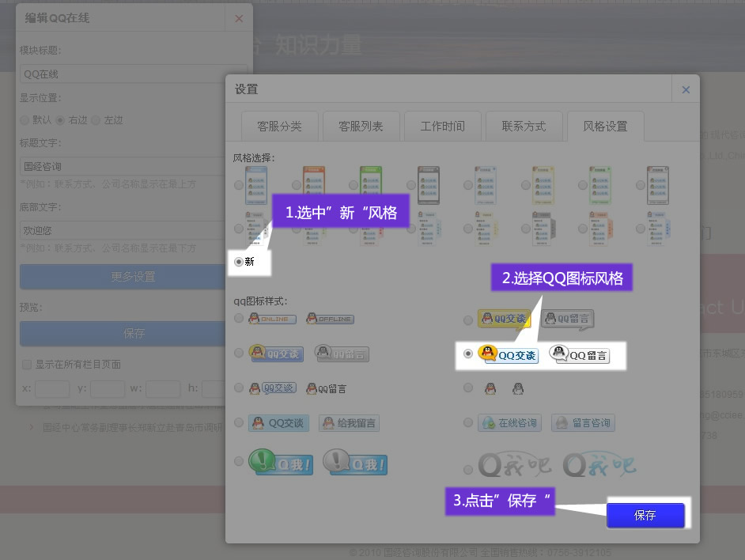Click the OFFLINE penguin badge icon
Screen dimensions: 745x560
tap(330, 319)
